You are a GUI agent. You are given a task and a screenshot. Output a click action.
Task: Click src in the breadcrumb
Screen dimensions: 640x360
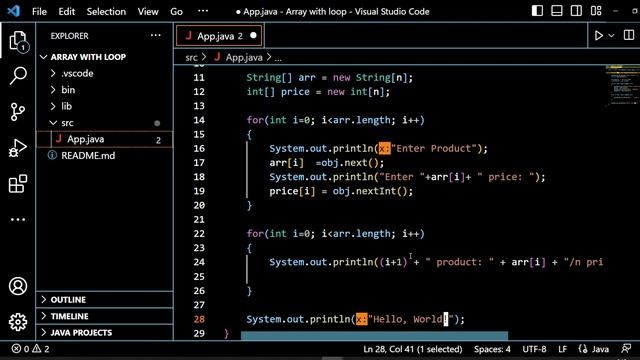click(191, 58)
